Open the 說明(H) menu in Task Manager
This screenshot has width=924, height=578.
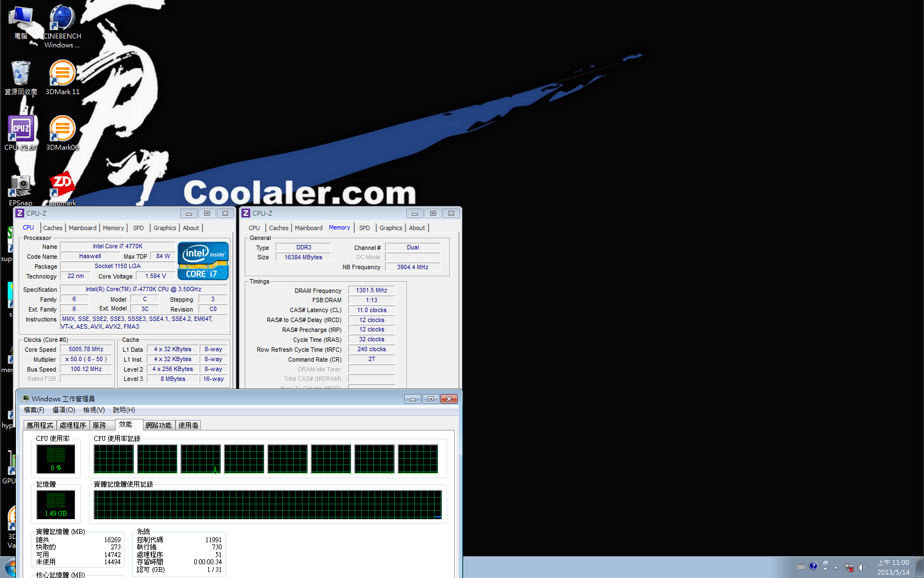tap(124, 410)
